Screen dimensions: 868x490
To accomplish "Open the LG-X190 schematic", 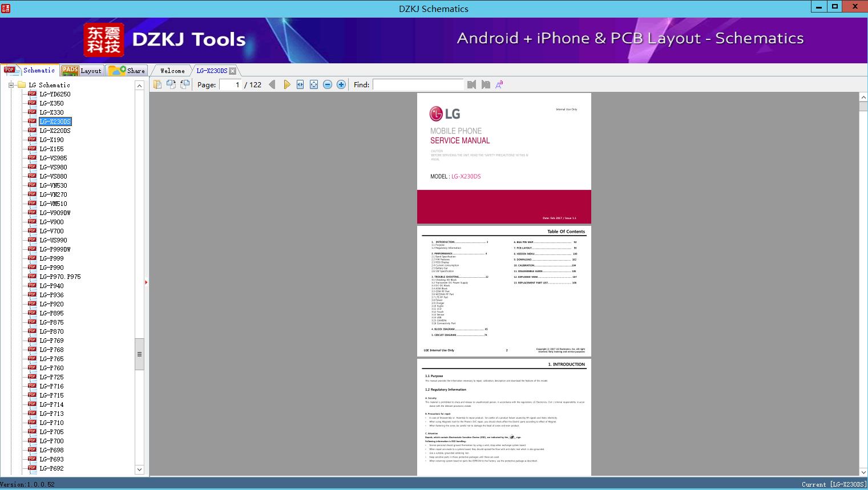I will click(x=51, y=140).
